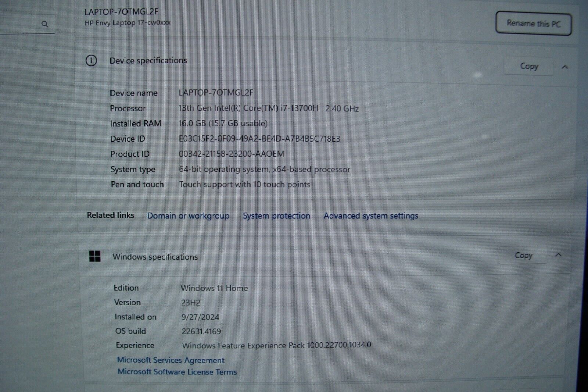Image resolution: width=588 pixels, height=392 pixels.
Task: Select the LAPTOP-7OTMGL2F device name value
Action: tap(216, 93)
